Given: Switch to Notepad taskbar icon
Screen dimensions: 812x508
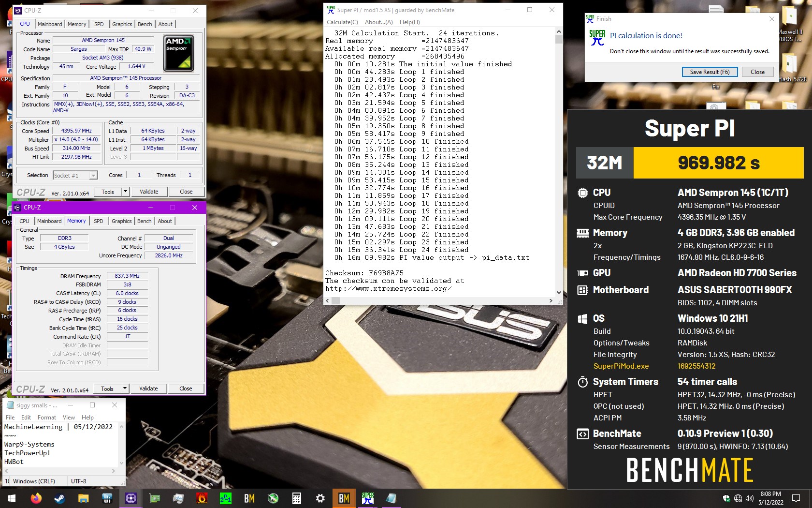Looking at the screenshot, I should tap(391, 498).
